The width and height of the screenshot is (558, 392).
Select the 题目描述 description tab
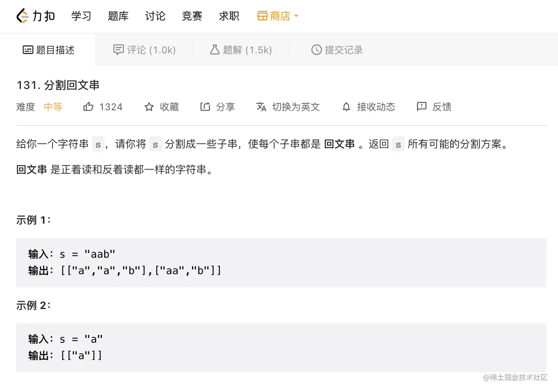point(49,50)
